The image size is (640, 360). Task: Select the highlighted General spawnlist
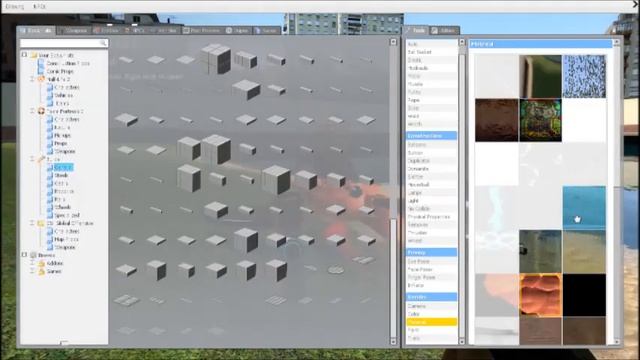point(63,167)
